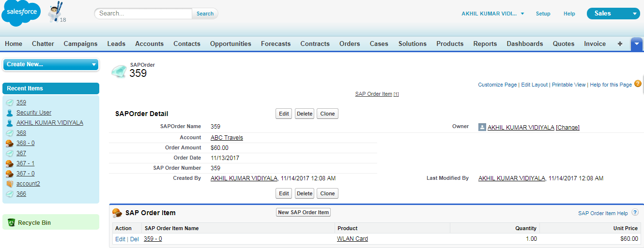
Task: Click the bottom Clone button below details
Action: [327, 193]
